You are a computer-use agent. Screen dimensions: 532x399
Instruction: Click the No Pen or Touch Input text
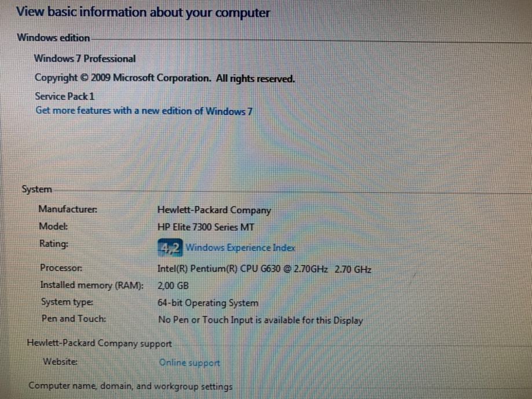[261, 320]
